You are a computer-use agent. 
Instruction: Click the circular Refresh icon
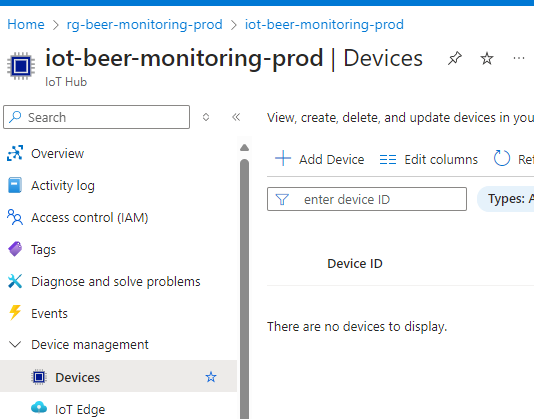(x=502, y=158)
